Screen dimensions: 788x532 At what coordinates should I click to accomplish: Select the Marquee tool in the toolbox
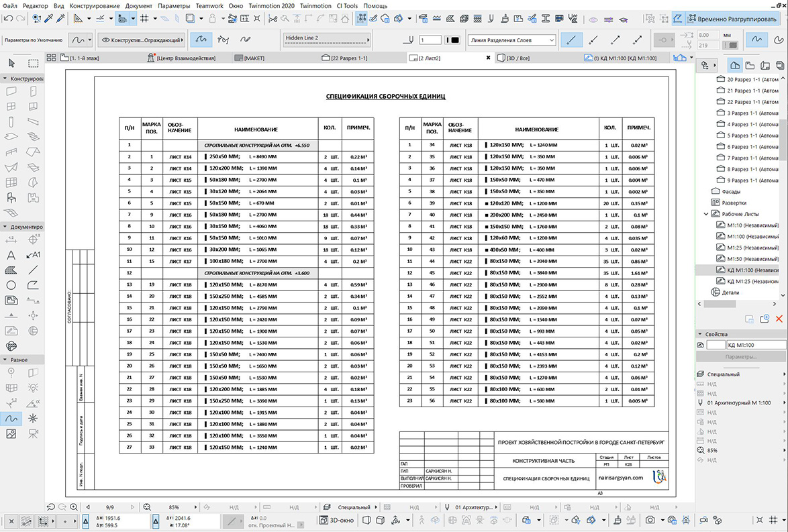point(33,63)
